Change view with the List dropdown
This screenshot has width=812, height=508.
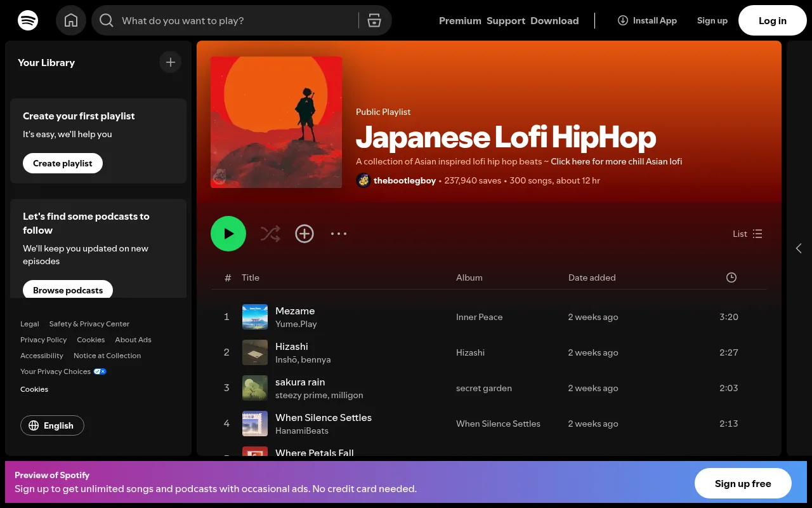coord(747,234)
